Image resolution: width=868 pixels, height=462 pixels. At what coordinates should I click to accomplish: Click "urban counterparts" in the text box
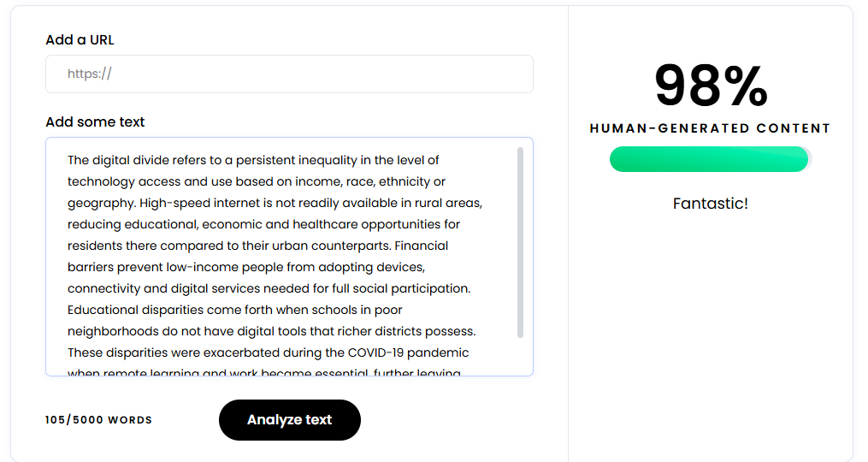point(322,246)
